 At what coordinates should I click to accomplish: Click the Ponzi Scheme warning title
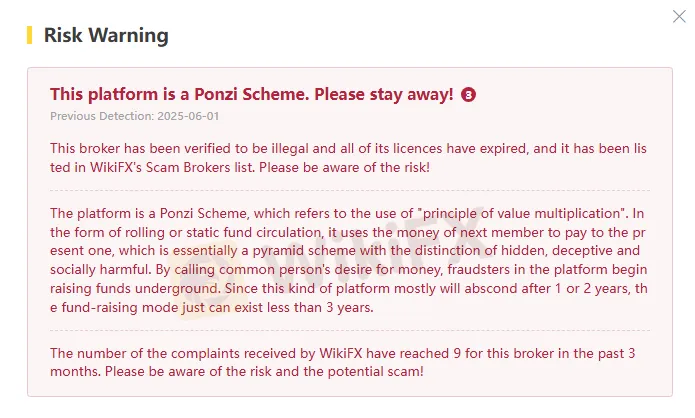pos(251,94)
